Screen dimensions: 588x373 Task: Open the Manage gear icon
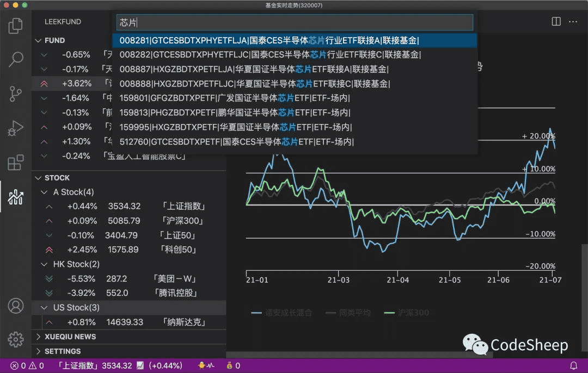click(x=15, y=339)
